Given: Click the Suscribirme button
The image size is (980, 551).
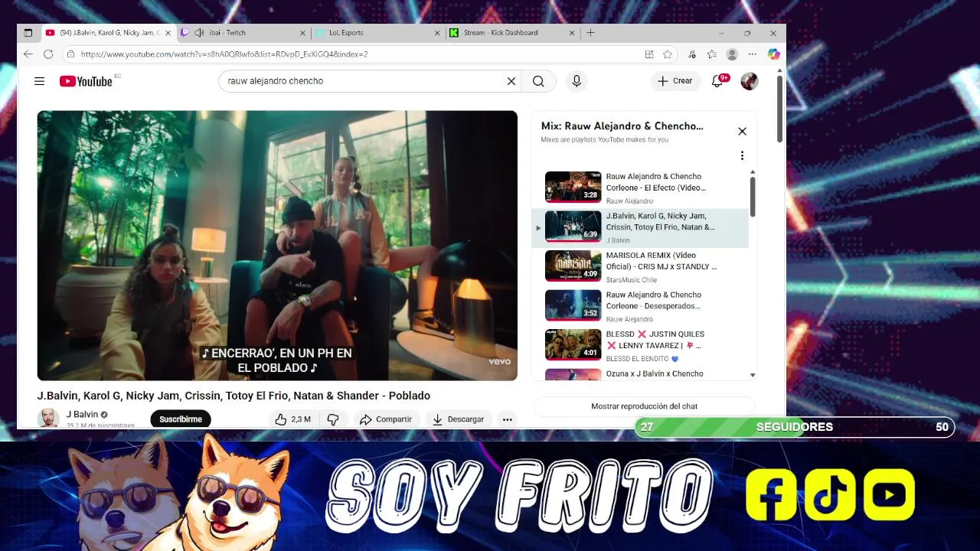Looking at the screenshot, I should [181, 419].
